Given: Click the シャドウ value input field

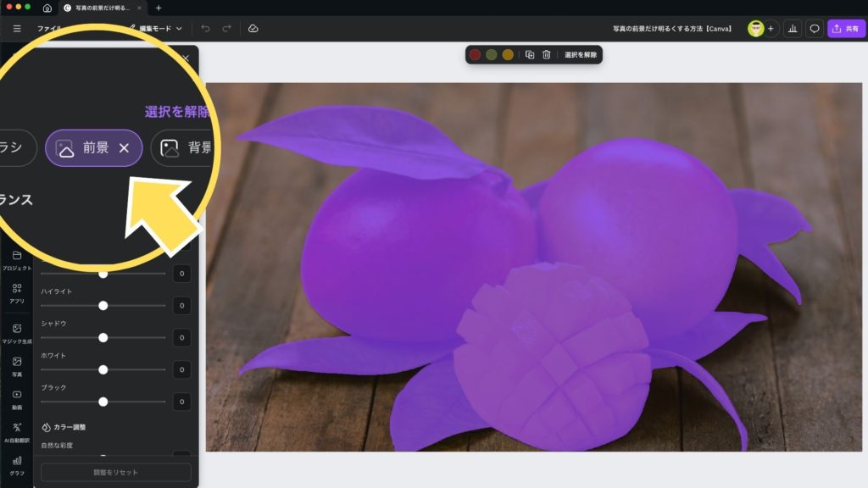Looking at the screenshot, I should 181,337.
